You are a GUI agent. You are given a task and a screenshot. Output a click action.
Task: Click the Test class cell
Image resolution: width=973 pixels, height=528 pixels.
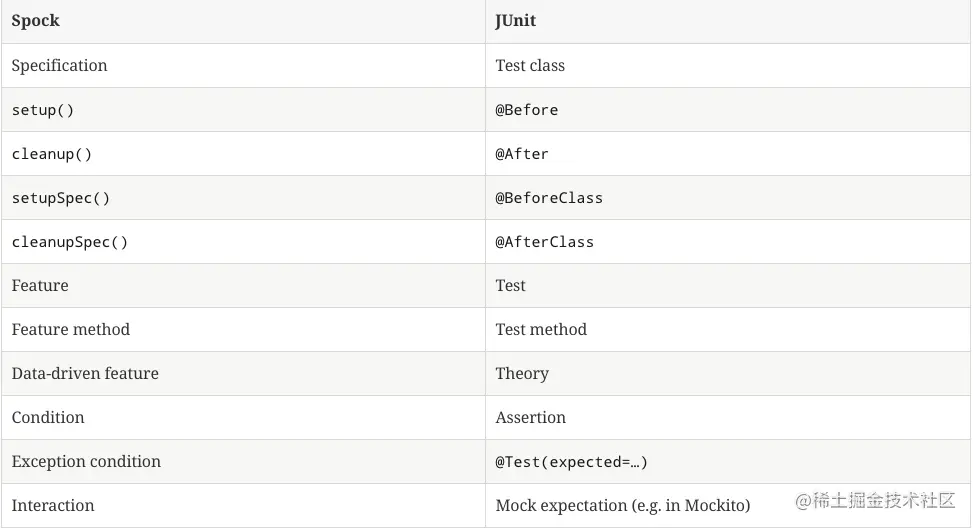(530, 66)
